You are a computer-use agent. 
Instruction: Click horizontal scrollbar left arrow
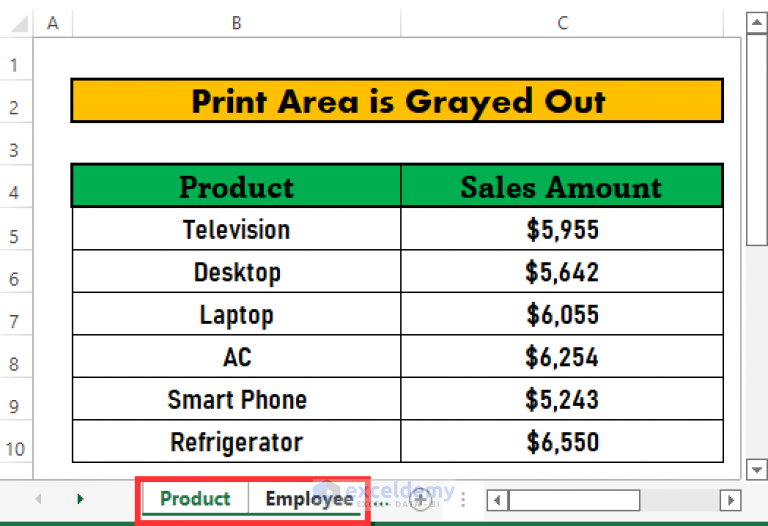tap(498, 501)
